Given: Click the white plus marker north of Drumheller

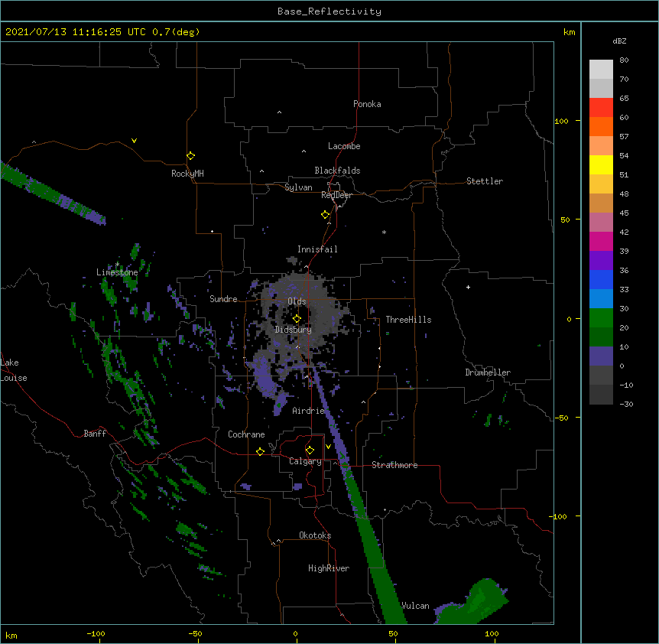Looking at the screenshot, I should coord(468,287).
